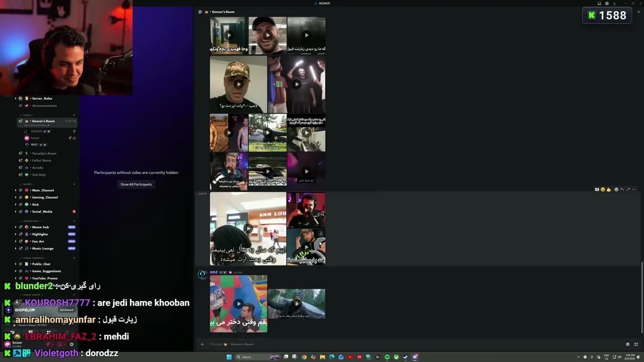The height and width of the screenshot is (362, 644).
Task: Open more options on hovered message
Action: pos(634,190)
